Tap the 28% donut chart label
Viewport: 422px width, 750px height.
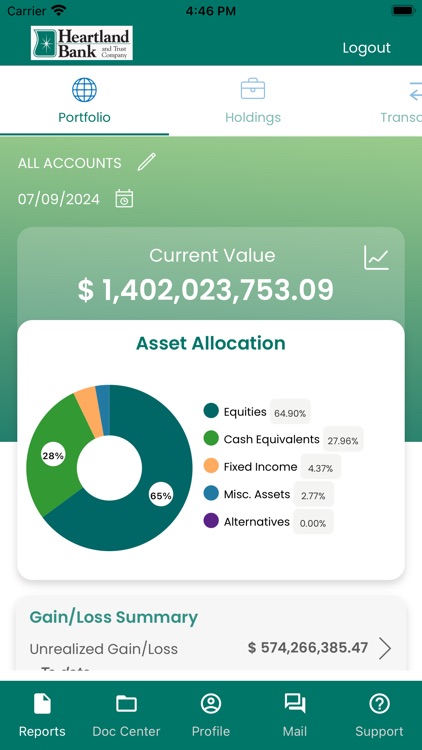(x=53, y=456)
